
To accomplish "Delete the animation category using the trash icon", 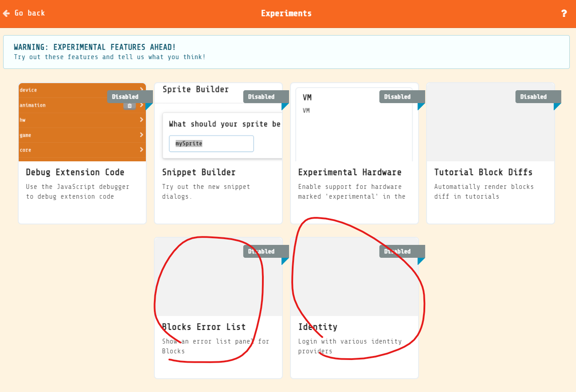I will (129, 105).
